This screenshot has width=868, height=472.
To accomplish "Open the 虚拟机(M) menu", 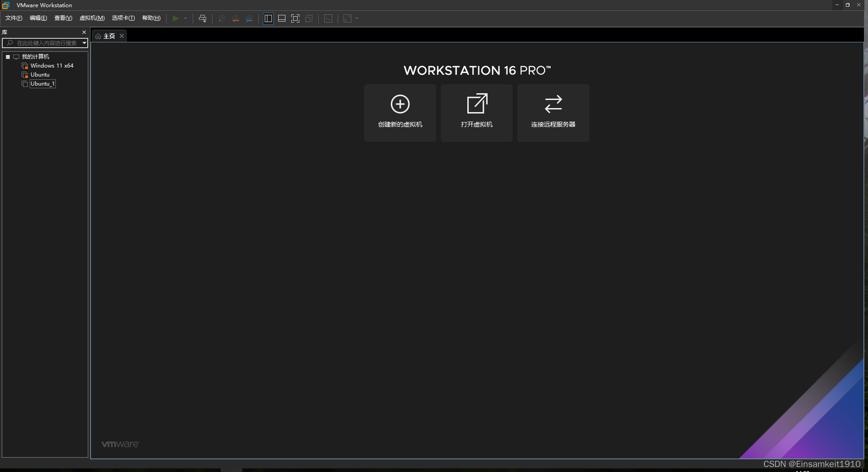I will click(x=92, y=18).
